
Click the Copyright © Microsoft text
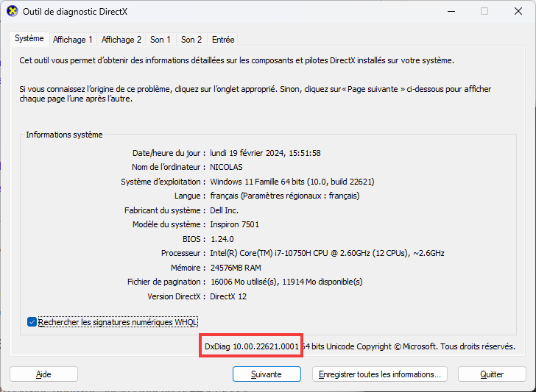(x=397, y=346)
